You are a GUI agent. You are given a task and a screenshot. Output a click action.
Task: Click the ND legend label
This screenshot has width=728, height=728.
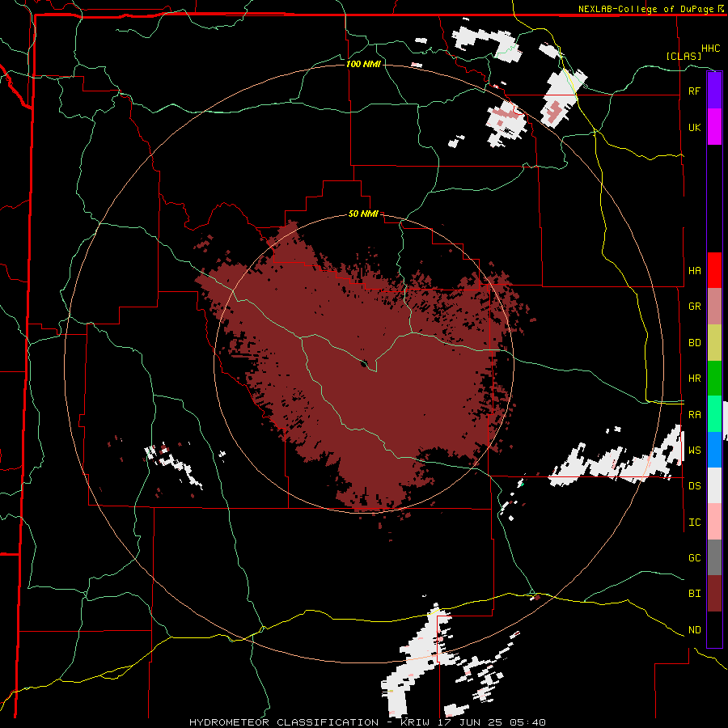(694, 630)
